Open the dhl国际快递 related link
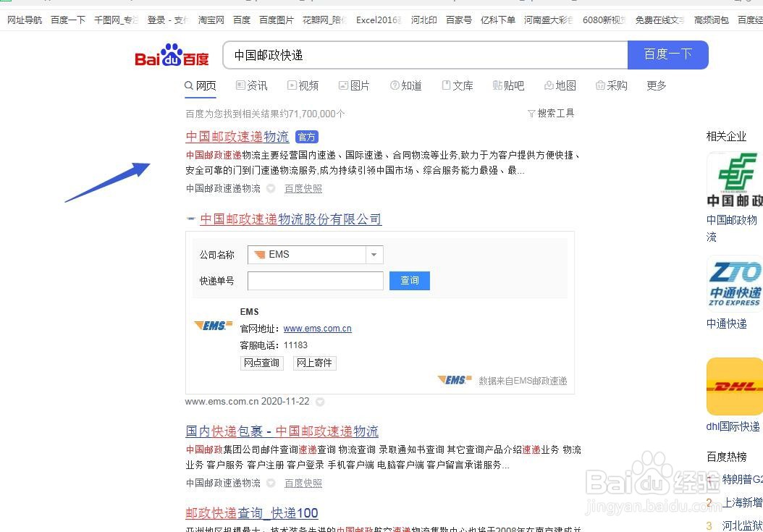763x532 pixels. 733,427
